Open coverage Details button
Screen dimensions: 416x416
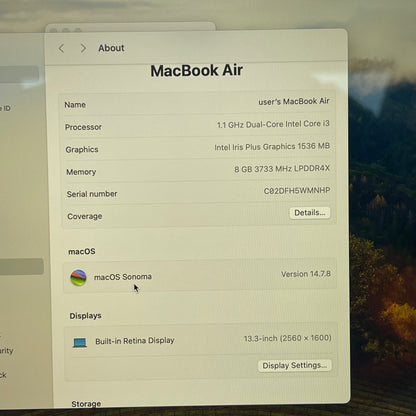[310, 213]
